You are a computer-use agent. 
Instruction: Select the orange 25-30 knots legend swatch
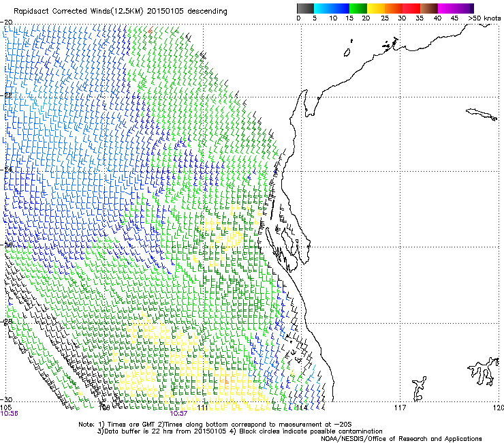tap(394, 8)
